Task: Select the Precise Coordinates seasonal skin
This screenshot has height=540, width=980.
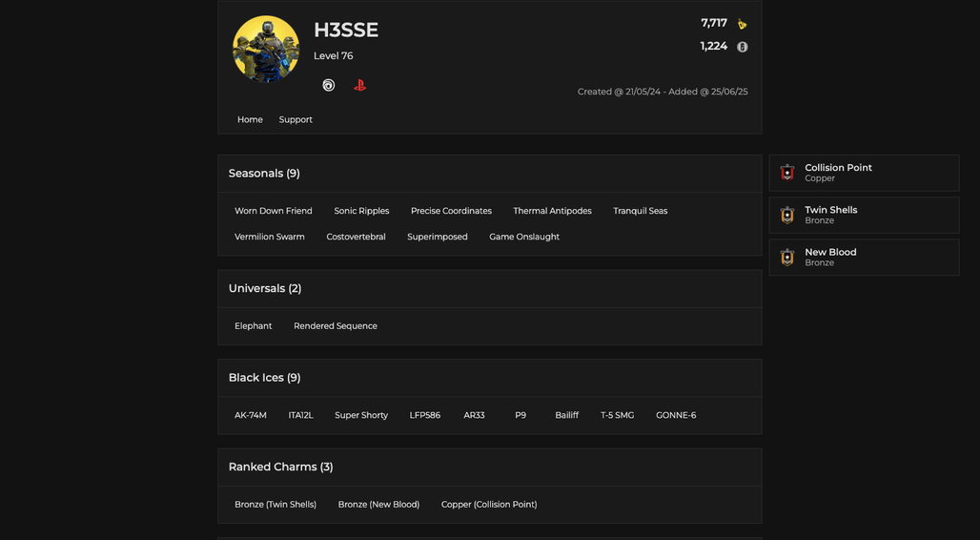Action: 451,211
